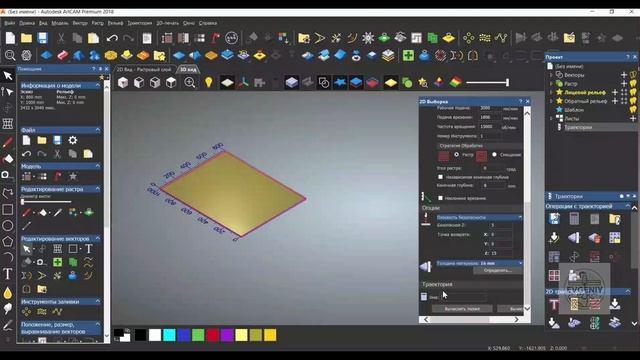This screenshot has height=360, width=640.
Task: Open the Модель menu
Action: pos(60,23)
